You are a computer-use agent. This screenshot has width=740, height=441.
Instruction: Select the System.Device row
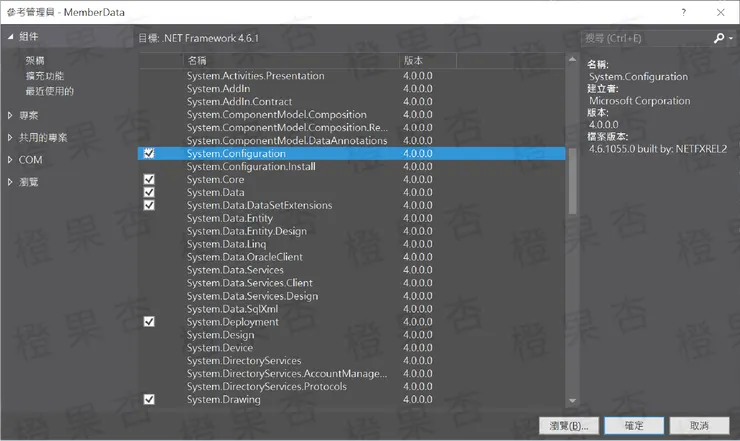352,348
